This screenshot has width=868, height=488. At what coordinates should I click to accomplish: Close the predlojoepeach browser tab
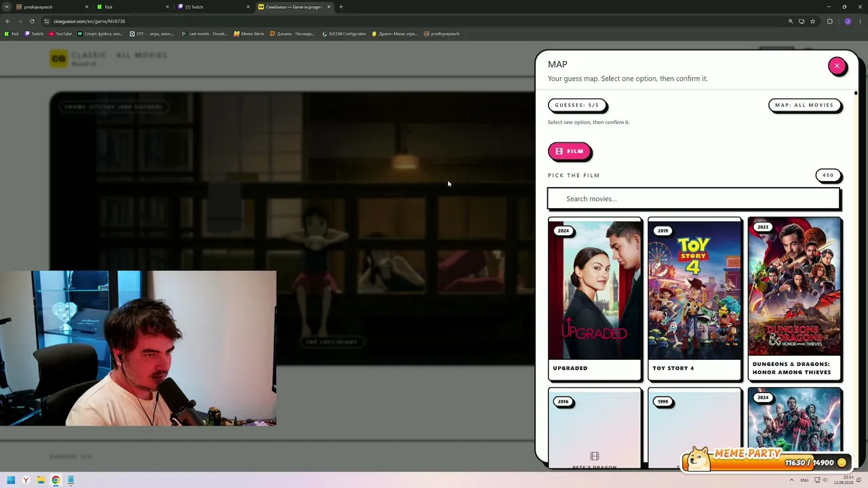[87, 7]
